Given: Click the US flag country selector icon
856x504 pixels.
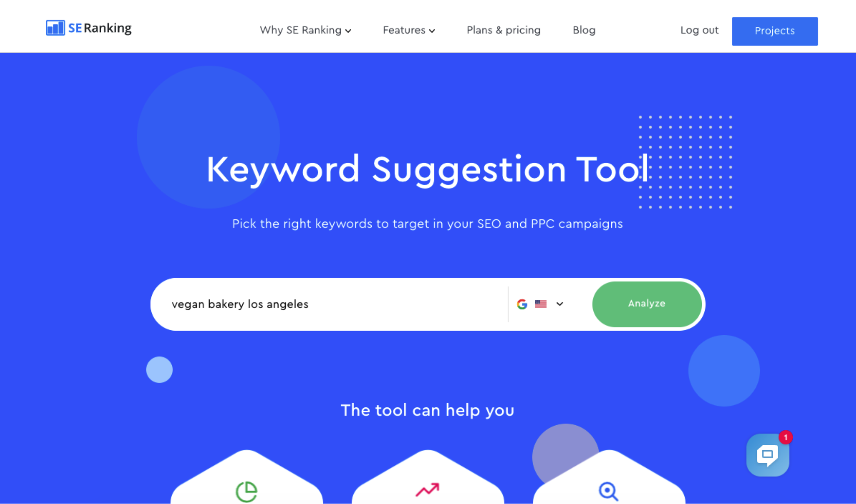Looking at the screenshot, I should pos(541,304).
